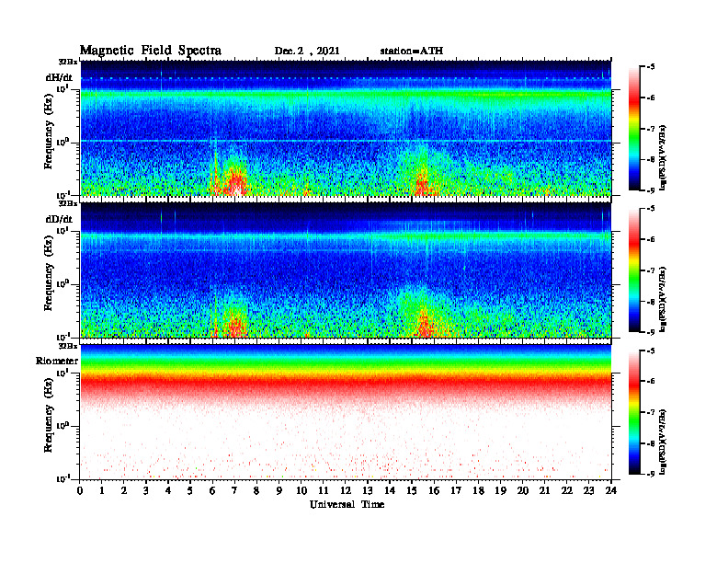Click the "station=ATH" label
The width and height of the screenshot is (728, 563).
click(412, 52)
